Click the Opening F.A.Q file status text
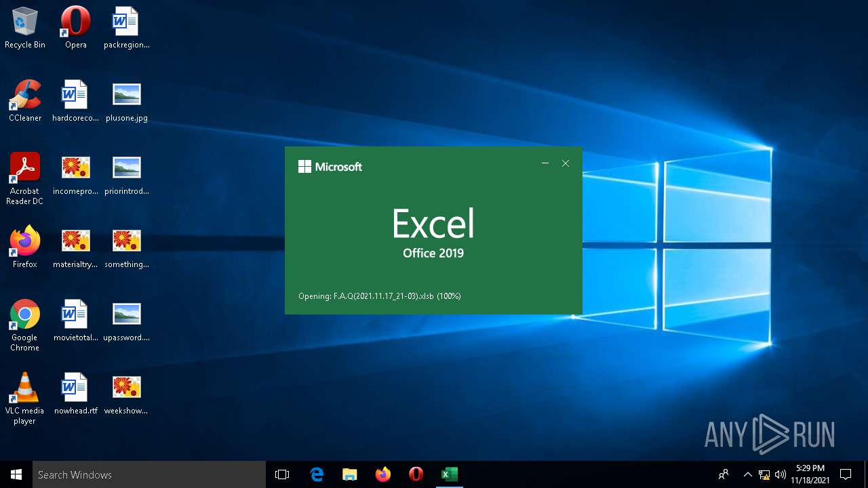This screenshot has height=488, width=868. (x=380, y=296)
